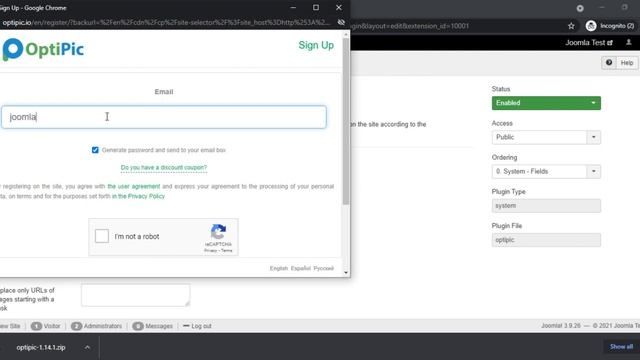Viewport: 640px width, 360px height.
Task: Click the View Site footer link
Action: [x=10, y=326]
